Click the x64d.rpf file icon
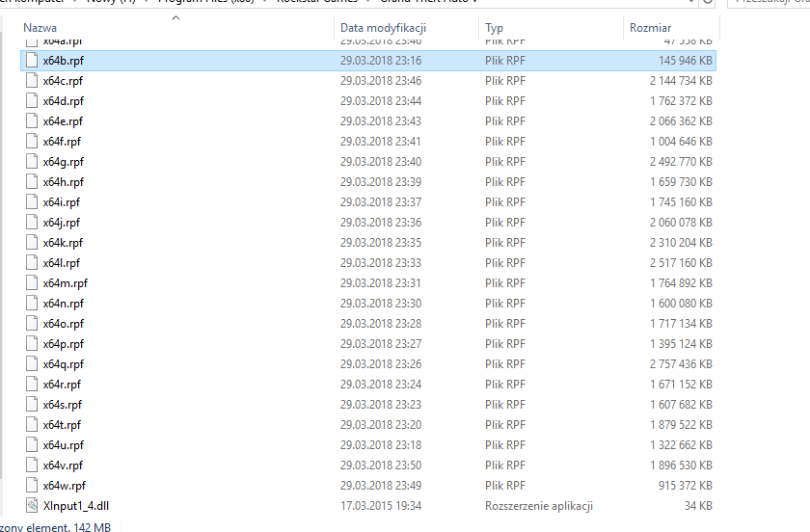 click(32, 101)
